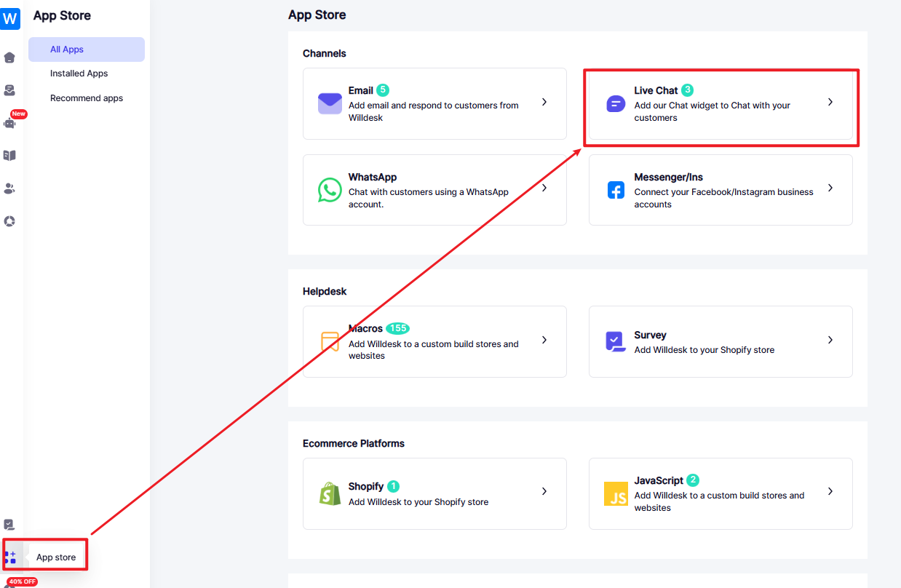Open the Survey app title

click(650, 335)
